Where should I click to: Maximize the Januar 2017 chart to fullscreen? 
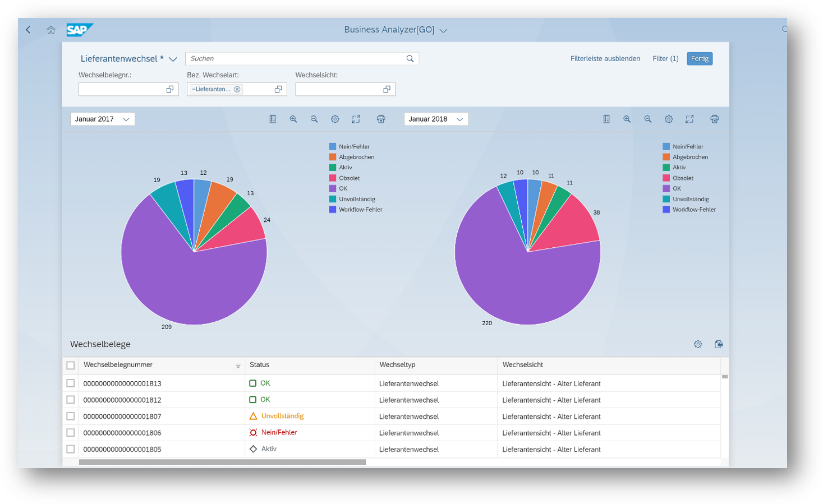click(356, 119)
